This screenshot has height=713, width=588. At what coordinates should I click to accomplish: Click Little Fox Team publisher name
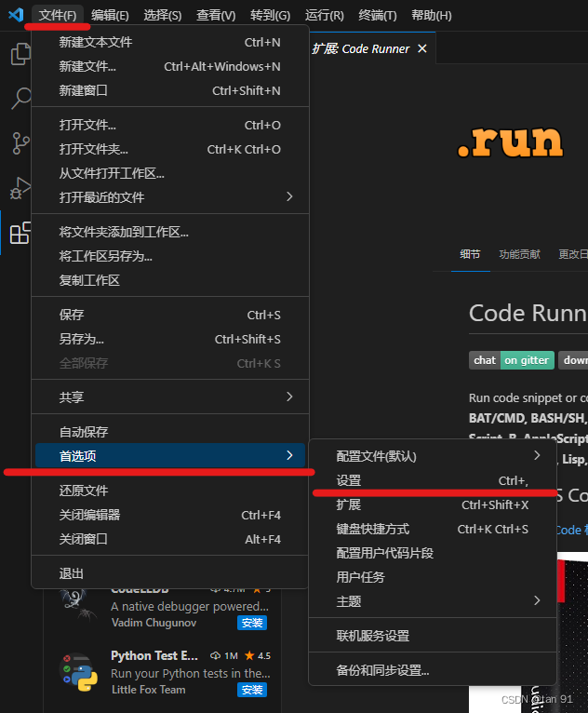pyautogui.click(x=149, y=690)
